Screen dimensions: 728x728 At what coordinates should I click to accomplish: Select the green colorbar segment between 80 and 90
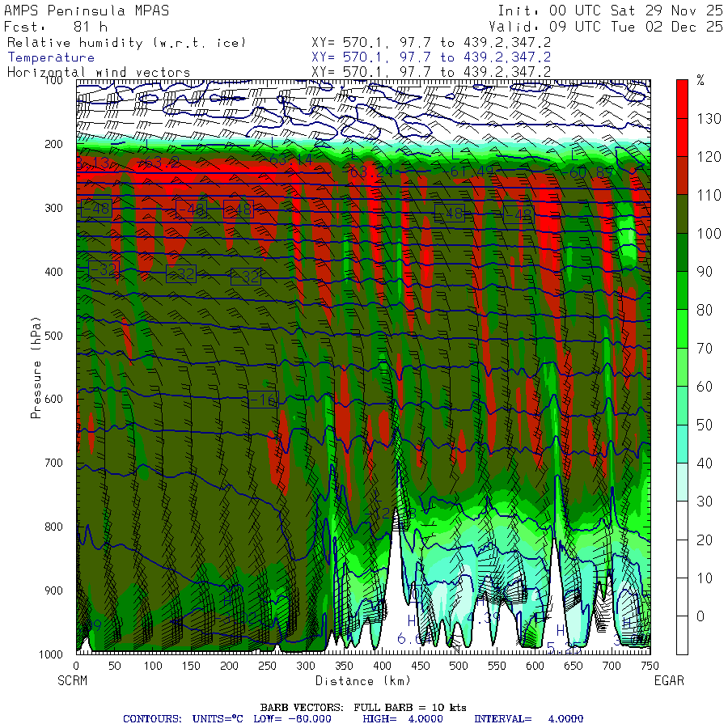click(682, 290)
